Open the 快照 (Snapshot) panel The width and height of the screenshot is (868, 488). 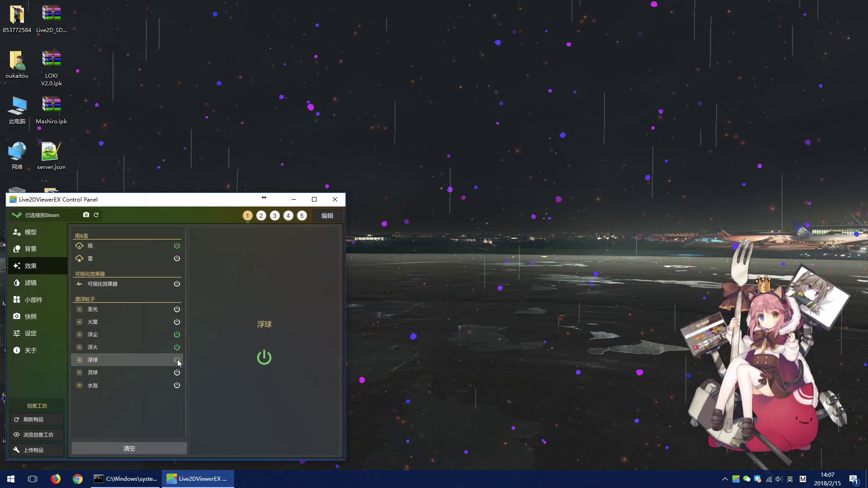(x=30, y=316)
